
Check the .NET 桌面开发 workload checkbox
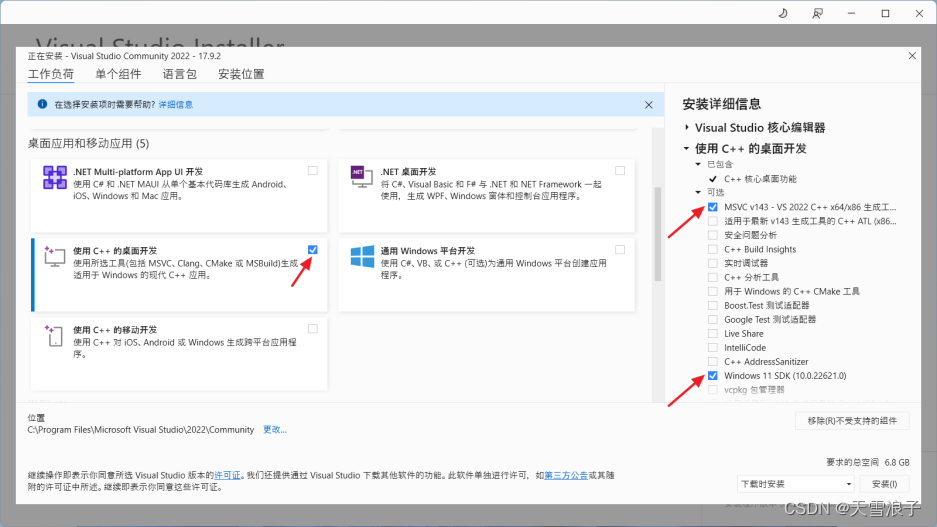point(620,171)
